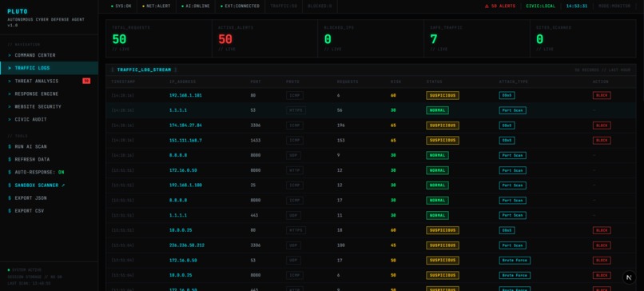Click the ATTACK_TYPE column header
This screenshot has width=644, height=291.
(x=514, y=82)
